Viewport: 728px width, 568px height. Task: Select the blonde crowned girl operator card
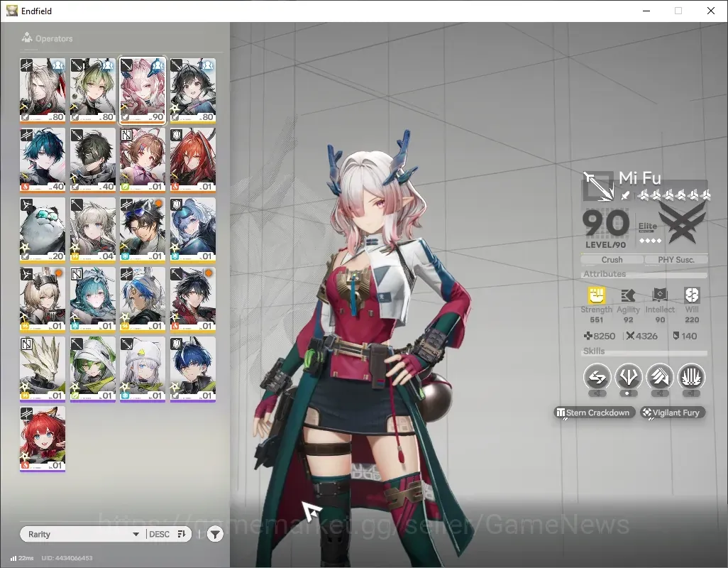[43, 300]
